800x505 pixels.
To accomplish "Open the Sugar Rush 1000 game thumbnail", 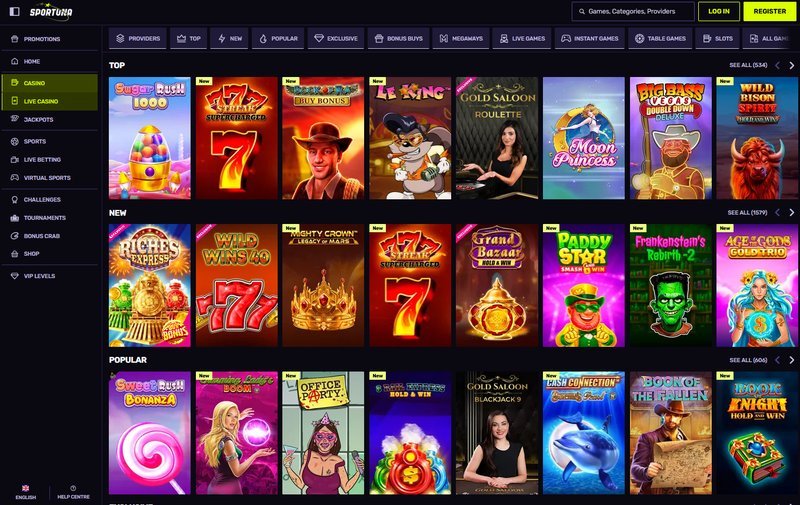I will point(149,138).
